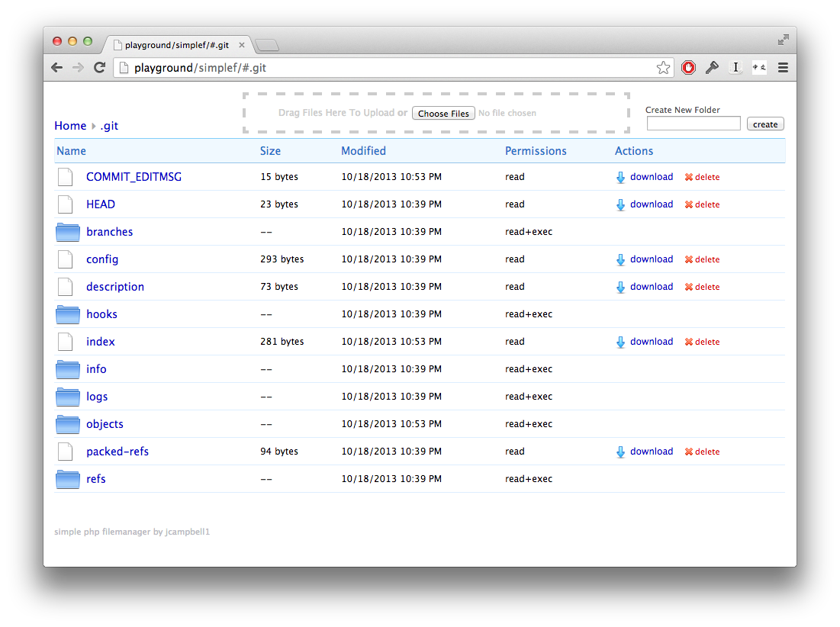Click the create folder button
The width and height of the screenshot is (840, 627).
tap(765, 124)
